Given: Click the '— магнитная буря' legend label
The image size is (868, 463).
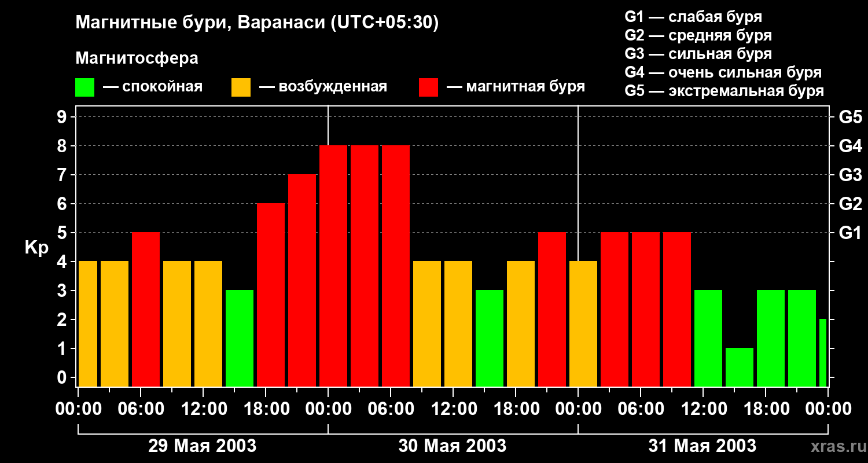Looking at the screenshot, I should coord(516,87).
